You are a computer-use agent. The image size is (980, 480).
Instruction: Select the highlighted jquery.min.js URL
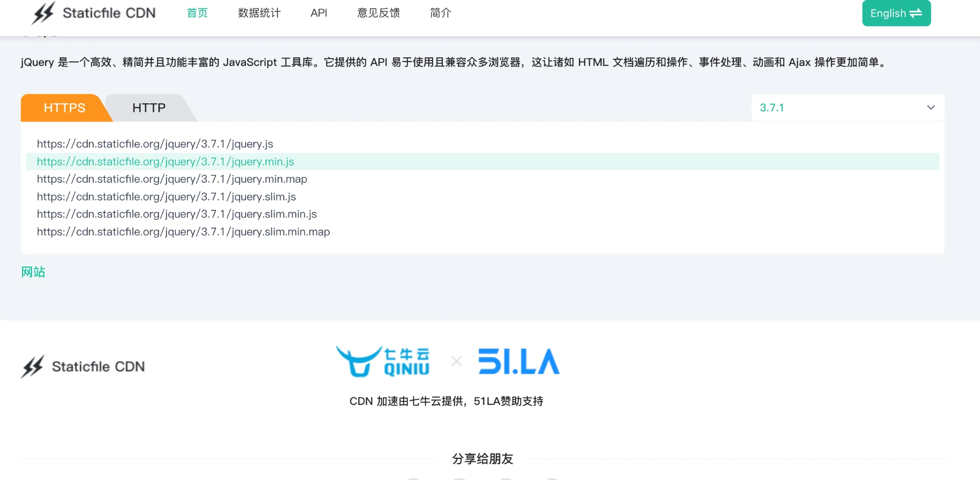click(x=166, y=162)
